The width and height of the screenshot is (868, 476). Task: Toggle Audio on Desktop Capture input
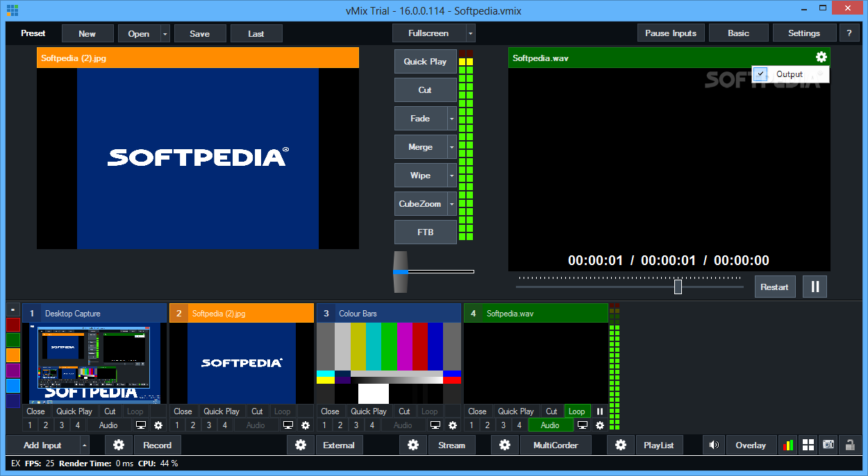(108, 425)
